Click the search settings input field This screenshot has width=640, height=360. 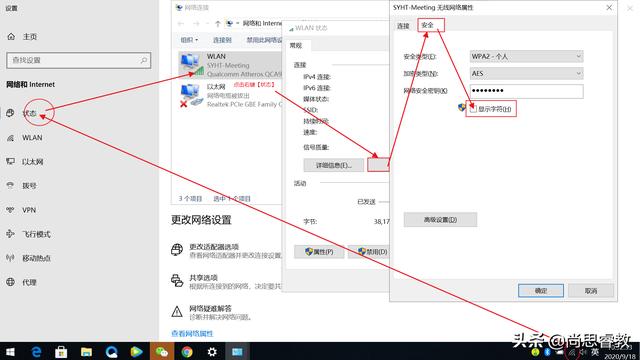[x=78, y=60]
